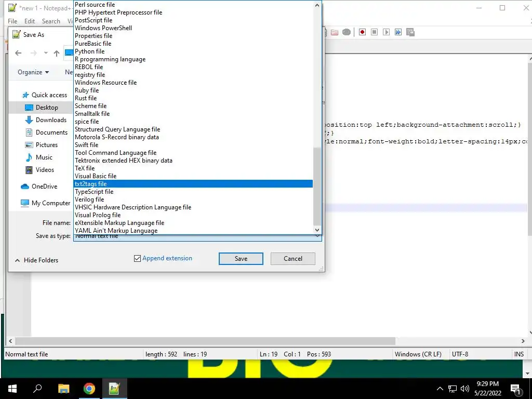Screen dimensions: 532x399
Task: Select the highlighted txt2tags file entry
Action: [193, 184]
